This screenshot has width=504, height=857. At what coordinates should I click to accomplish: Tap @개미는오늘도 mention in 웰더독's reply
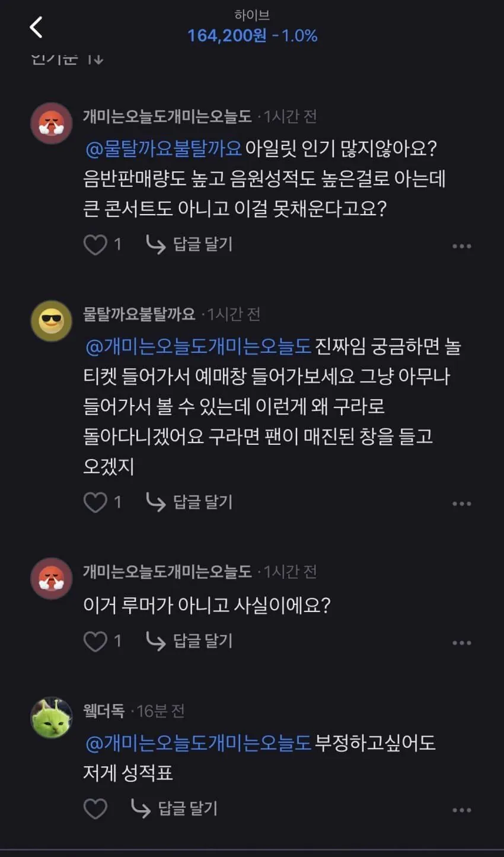coord(198,743)
